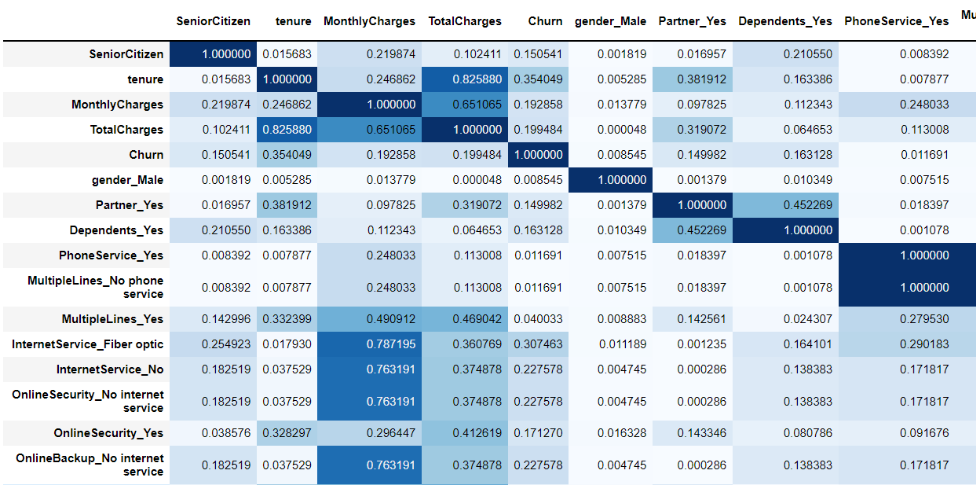Click the dark 1.000000 cell in Churn row
Viewport: 980px width, 485px height.
[x=538, y=155]
